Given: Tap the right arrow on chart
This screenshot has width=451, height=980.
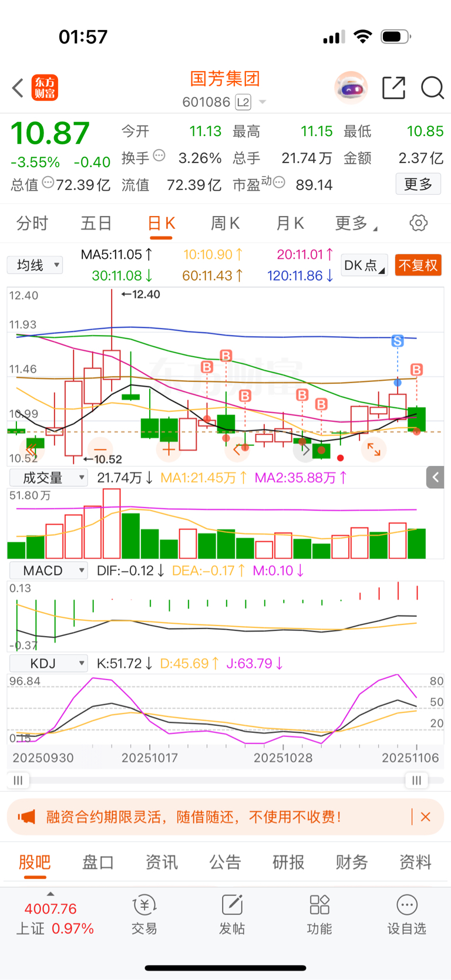Looking at the screenshot, I should coord(305,450).
